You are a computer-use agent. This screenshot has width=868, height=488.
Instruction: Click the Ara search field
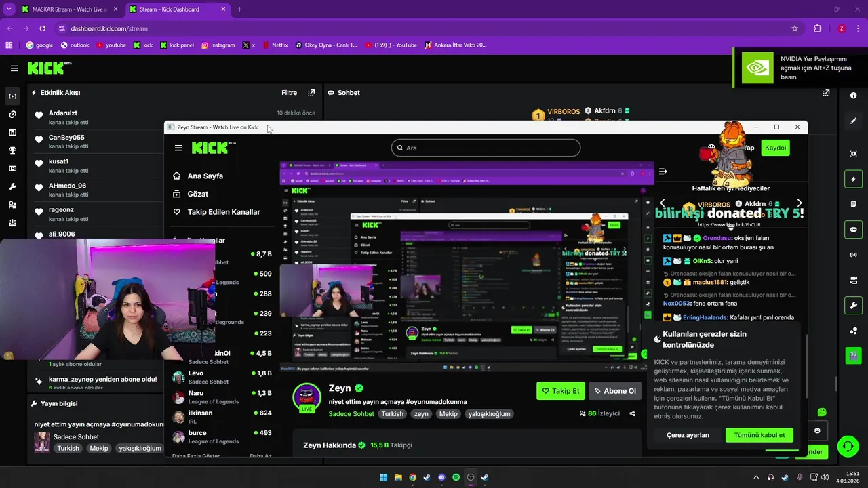point(486,148)
